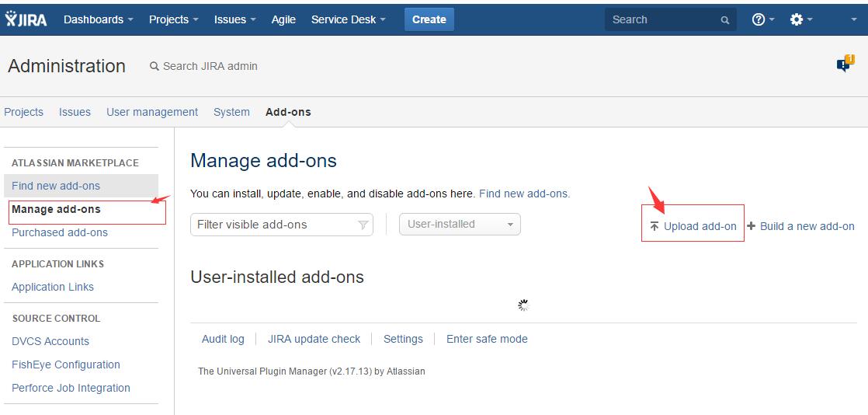Switch to the Issues admin tab
Image resolution: width=868 pixels, height=415 pixels.
click(x=75, y=112)
